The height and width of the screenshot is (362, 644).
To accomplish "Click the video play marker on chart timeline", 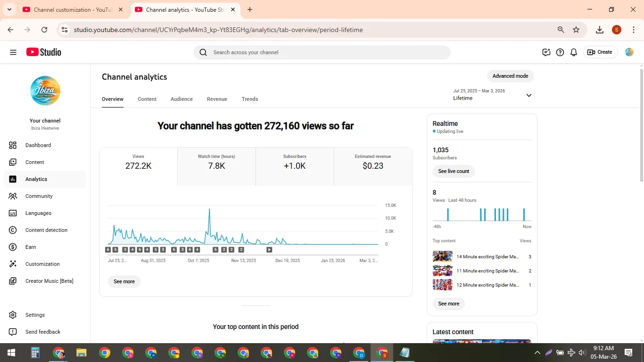I will [269, 250].
